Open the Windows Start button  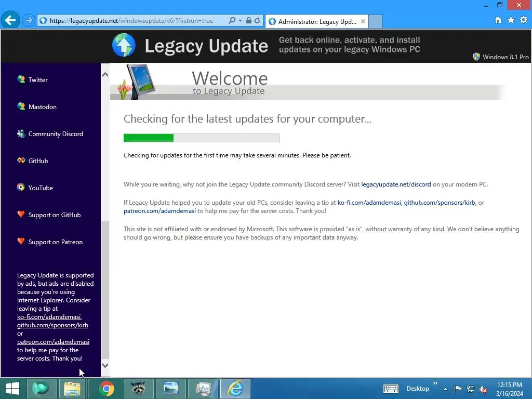point(12,389)
